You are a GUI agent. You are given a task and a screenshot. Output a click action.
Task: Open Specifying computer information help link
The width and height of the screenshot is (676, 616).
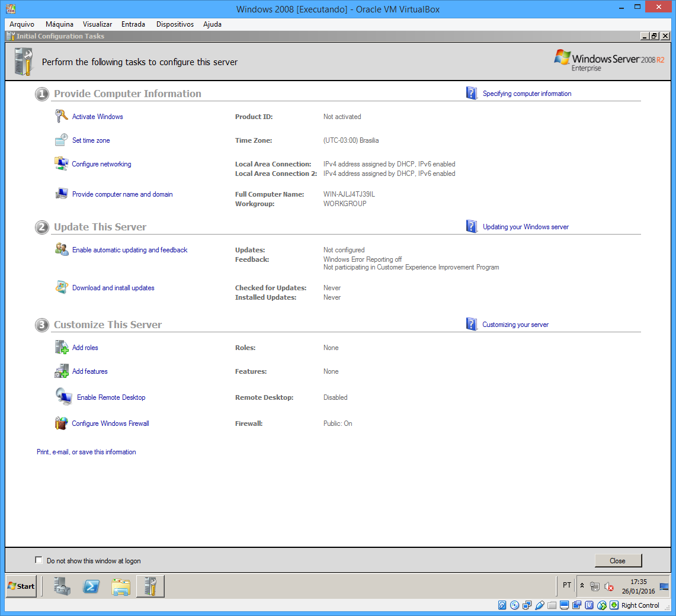tap(527, 93)
